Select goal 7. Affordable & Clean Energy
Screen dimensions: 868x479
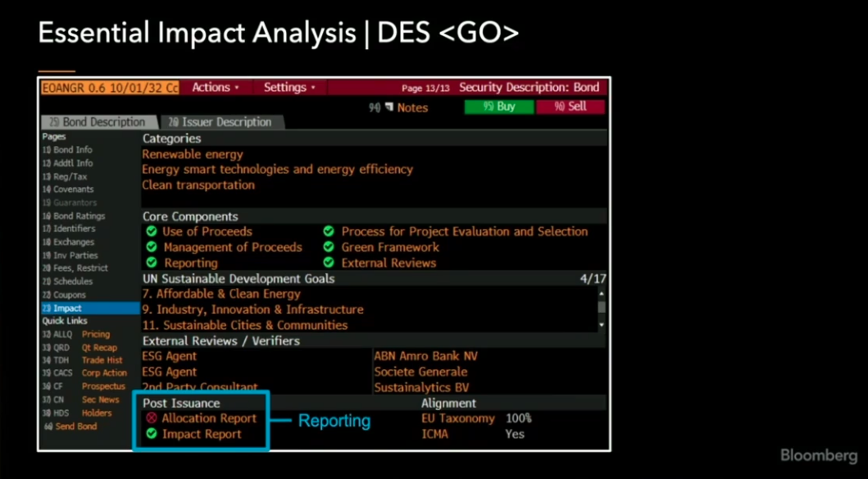[x=221, y=294]
